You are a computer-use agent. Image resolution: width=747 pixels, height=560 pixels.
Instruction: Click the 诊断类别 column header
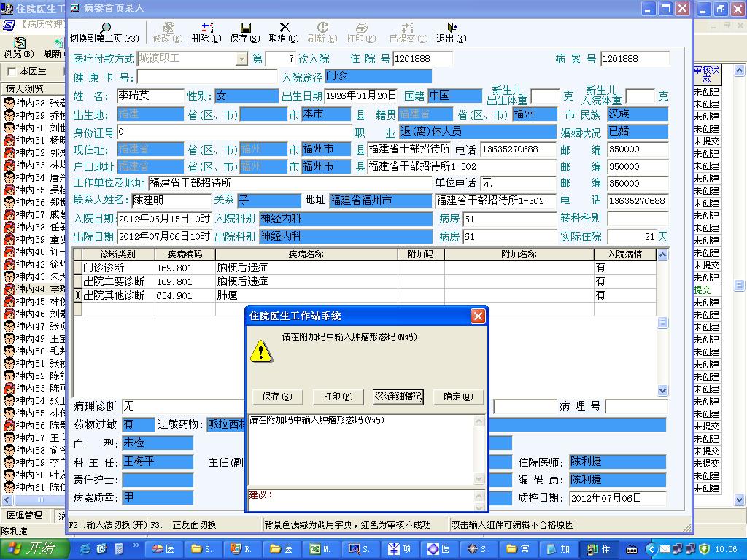click(118, 254)
